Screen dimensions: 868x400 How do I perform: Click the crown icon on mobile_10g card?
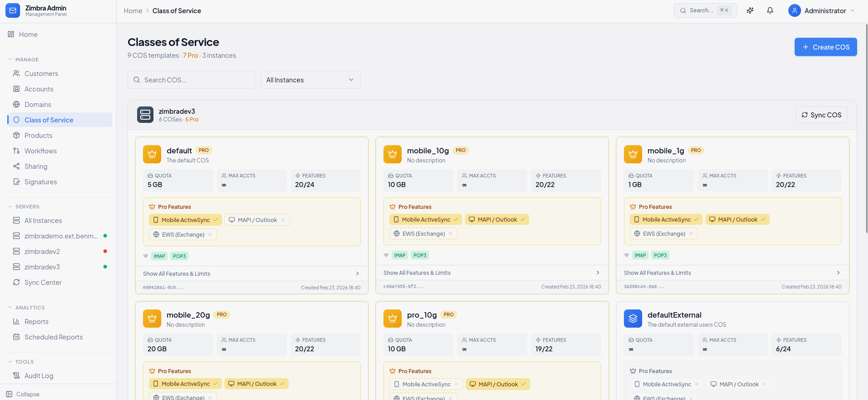[393, 154]
